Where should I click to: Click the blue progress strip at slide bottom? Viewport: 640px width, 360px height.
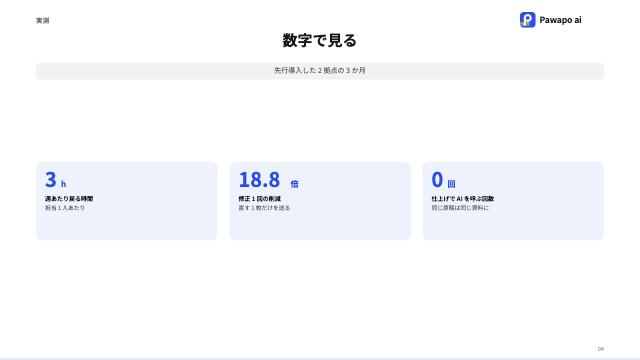tap(320, 359)
